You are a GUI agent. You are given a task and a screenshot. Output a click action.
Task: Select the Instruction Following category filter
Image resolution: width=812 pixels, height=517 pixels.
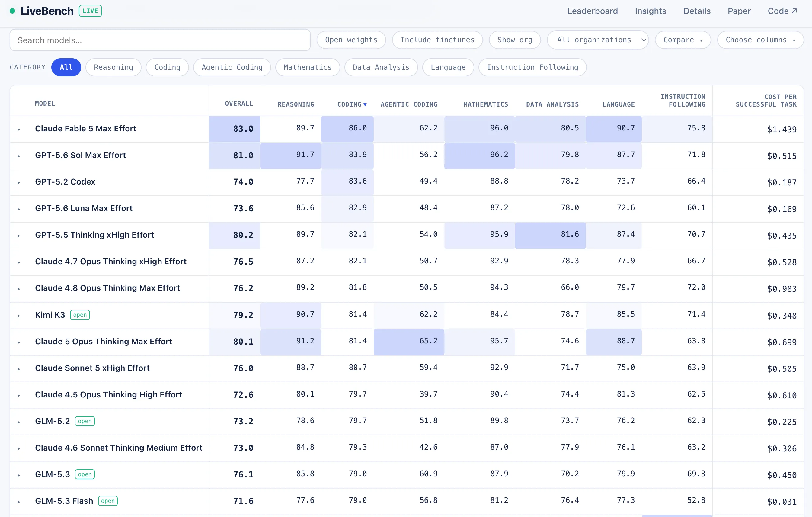coord(532,67)
